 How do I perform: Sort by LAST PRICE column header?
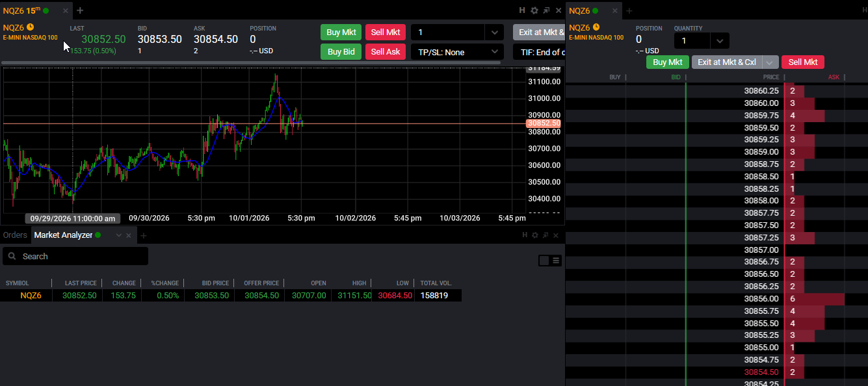coord(81,283)
